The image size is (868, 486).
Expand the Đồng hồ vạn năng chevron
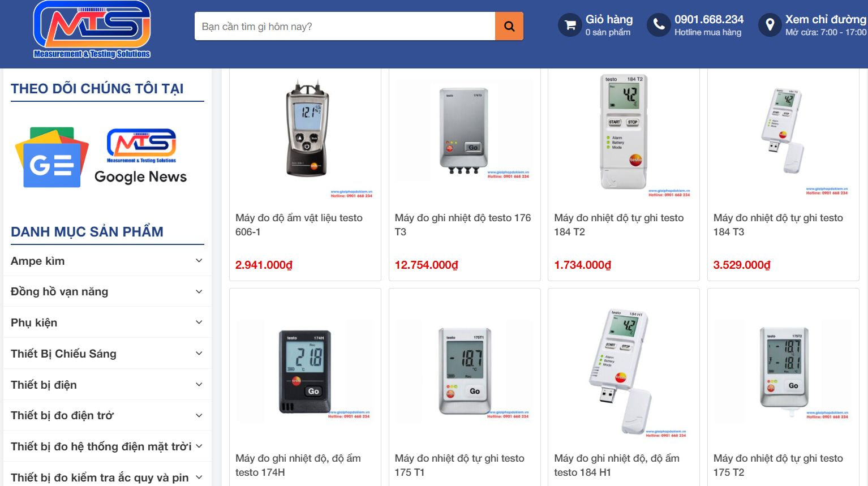click(x=199, y=292)
